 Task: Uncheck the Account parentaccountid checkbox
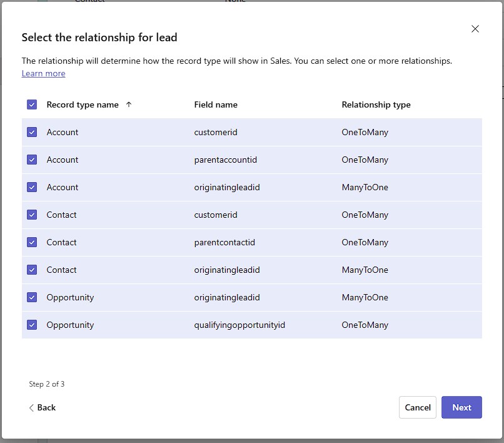coord(32,160)
